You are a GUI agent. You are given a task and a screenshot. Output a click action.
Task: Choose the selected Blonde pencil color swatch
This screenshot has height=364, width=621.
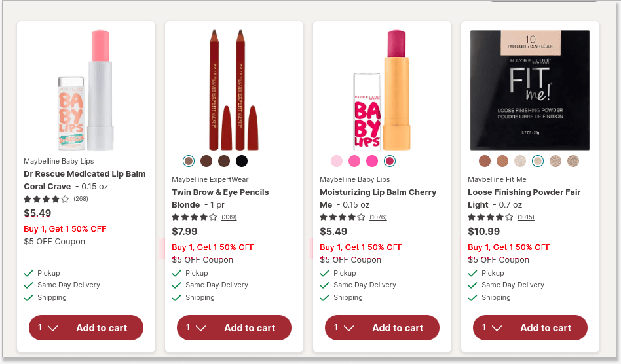[189, 161]
